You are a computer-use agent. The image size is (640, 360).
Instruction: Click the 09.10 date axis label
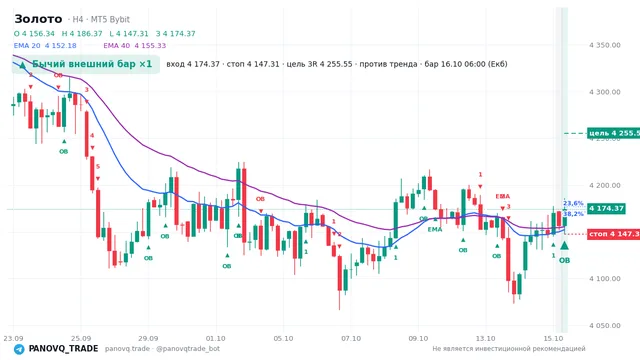click(x=418, y=338)
